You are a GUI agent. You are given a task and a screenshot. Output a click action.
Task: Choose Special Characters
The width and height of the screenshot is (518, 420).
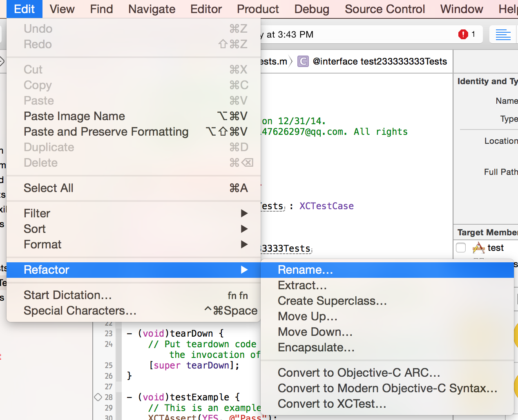(134, 311)
